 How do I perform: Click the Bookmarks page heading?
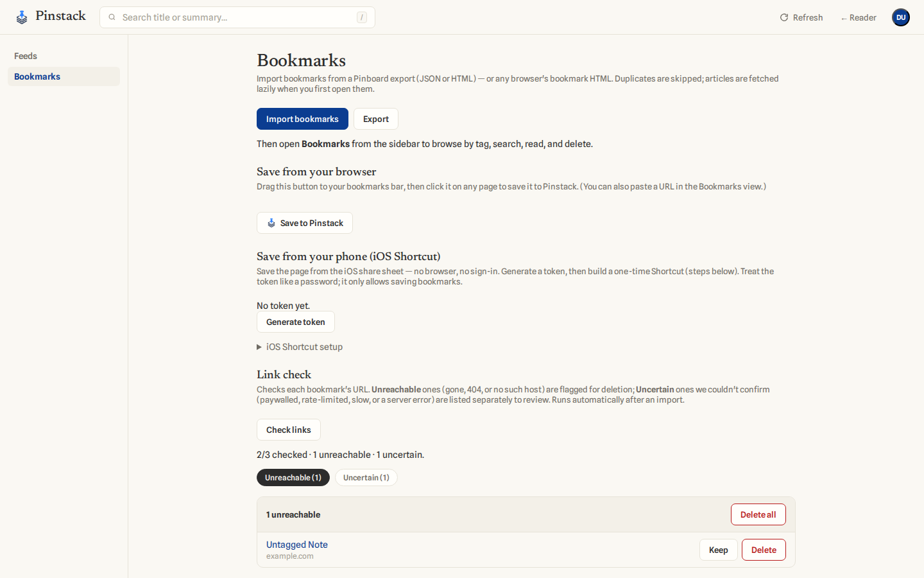(x=302, y=60)
